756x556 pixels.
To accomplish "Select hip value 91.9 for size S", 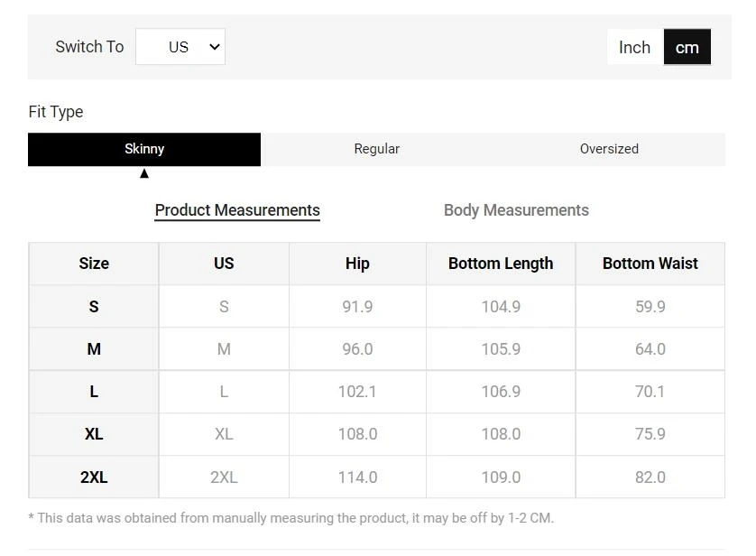I will [357, 307].
